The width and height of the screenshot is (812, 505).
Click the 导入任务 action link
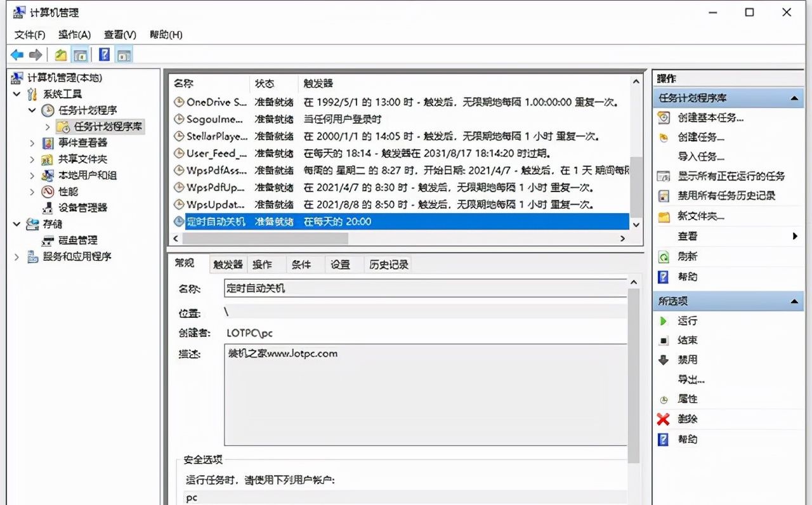(x=701, y=157)
